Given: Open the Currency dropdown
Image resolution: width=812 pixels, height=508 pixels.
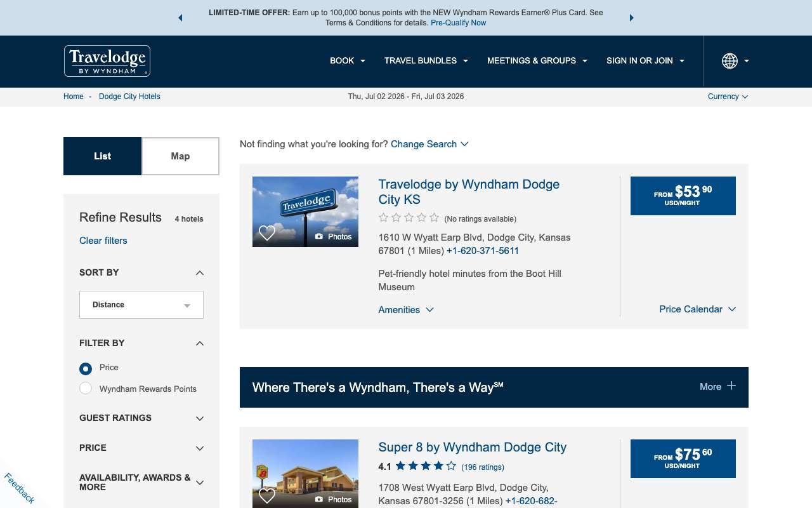Looking at the screenshot, I should pyautogui.click(x=728, y=97).
